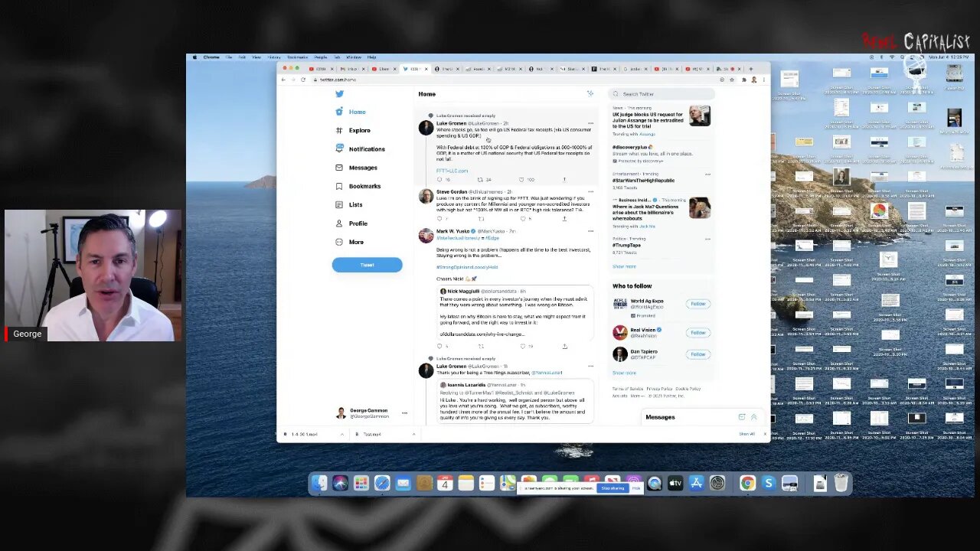
Task: Expand the Messages drawer
Action: click(x=753, y=417)
